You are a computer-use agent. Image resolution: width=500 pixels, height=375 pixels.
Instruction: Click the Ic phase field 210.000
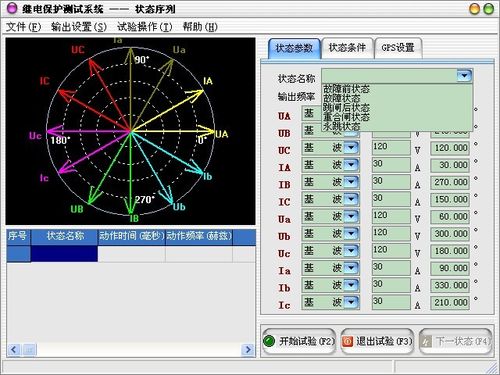pos(450,303)
